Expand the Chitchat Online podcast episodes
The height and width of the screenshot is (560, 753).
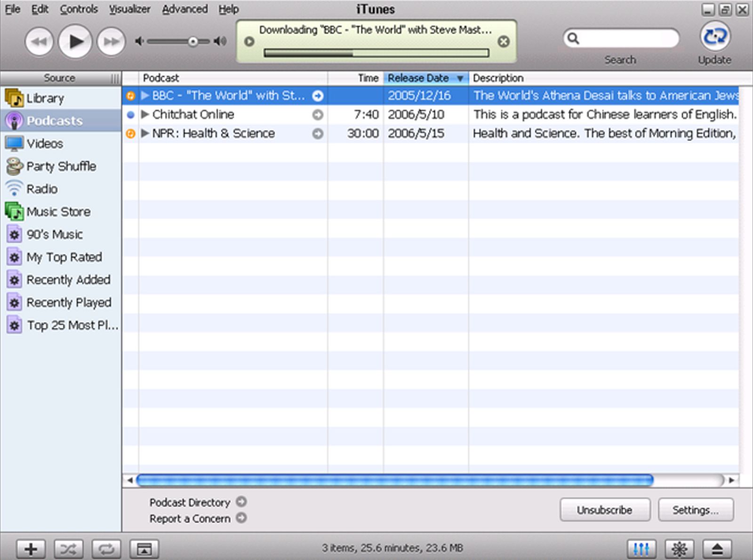(x=145, y=114)
